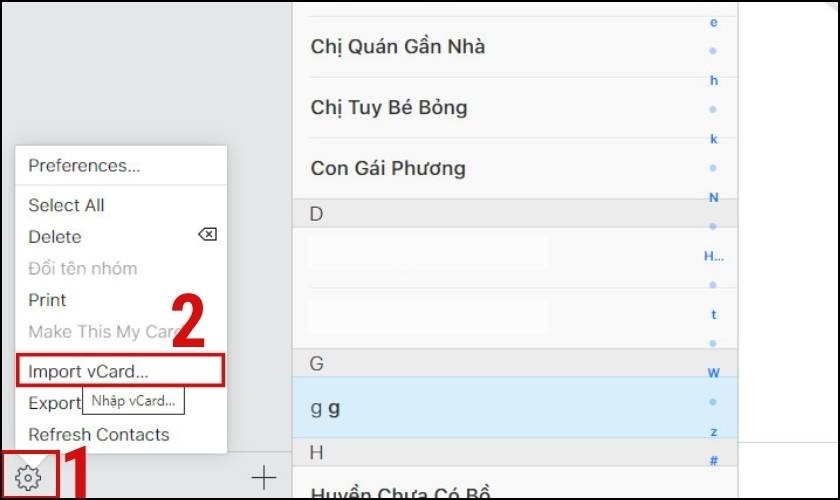Choose Select All in the menu
This screenshot has height=500, width=840.
[x=66, y=205]
